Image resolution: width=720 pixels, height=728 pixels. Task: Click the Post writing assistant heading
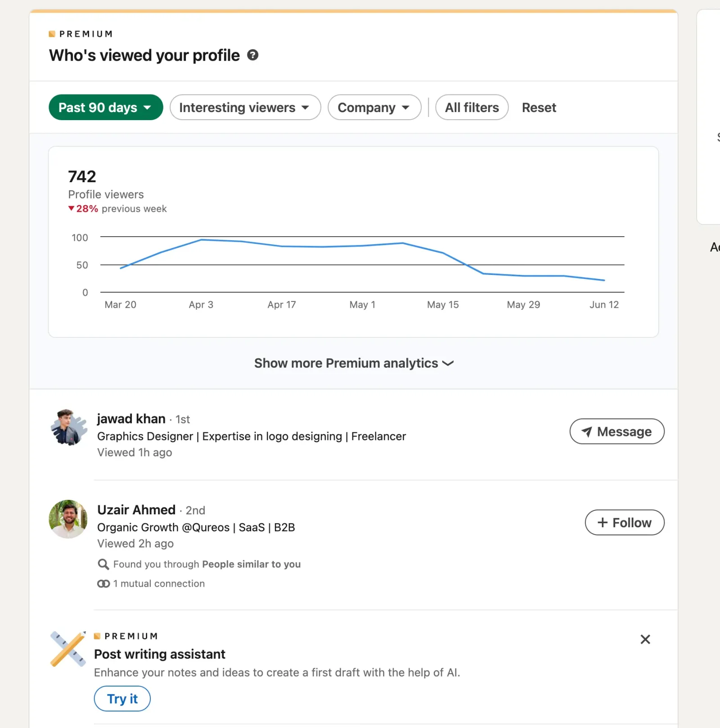(160, 654)
